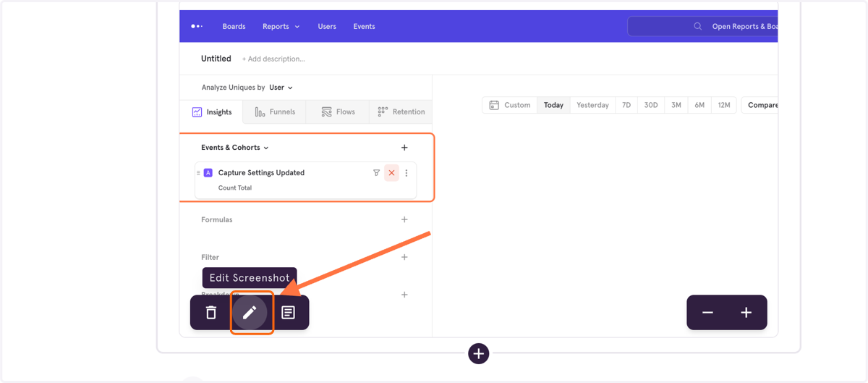This screenshot has width=868, height=383.
Task: Remove the Capture Settings Updated event
Action: click(391, 173)
